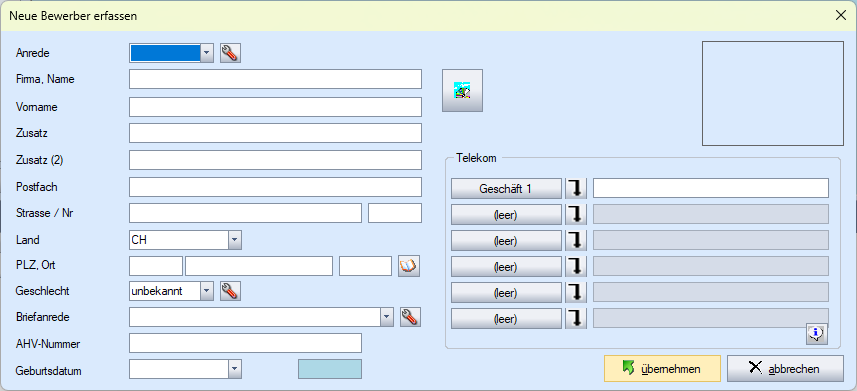The image size is (857, 391).
Task: Click the empty photo box at top right
Action: point(773,94)
